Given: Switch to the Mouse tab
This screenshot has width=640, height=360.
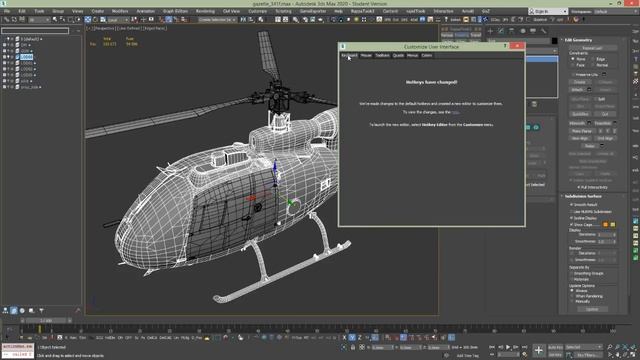Looking at the screenshot, I should tap(366, 55).
